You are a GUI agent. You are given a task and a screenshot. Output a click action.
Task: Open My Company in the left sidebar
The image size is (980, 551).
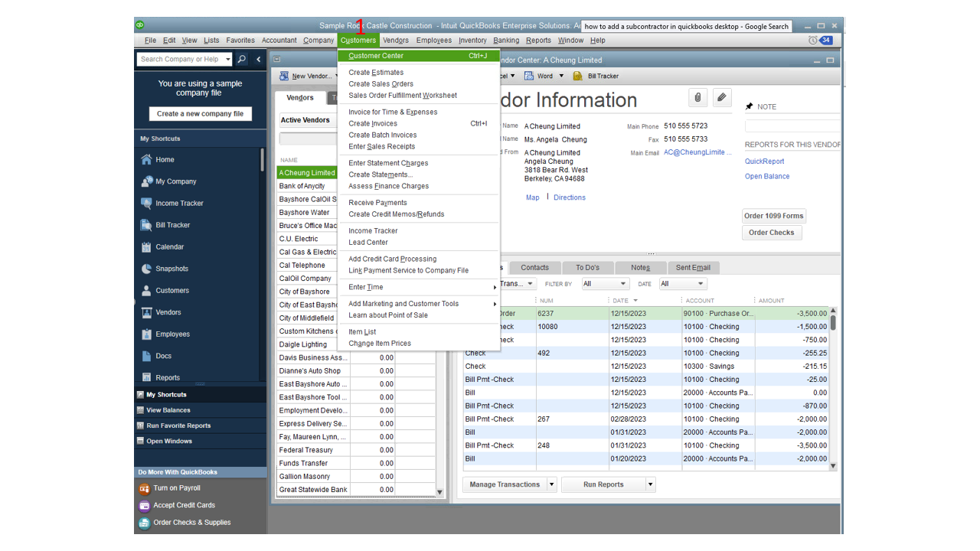pyautogui.click(x=175, y=181)
